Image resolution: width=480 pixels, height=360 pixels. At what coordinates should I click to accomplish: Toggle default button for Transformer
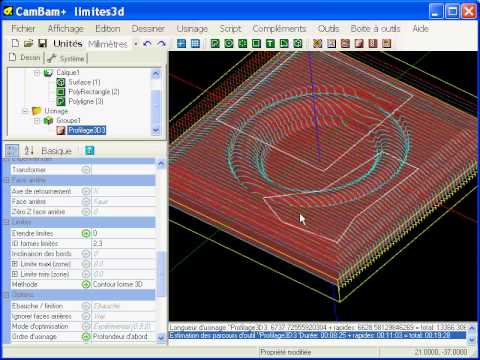(86, 170)
